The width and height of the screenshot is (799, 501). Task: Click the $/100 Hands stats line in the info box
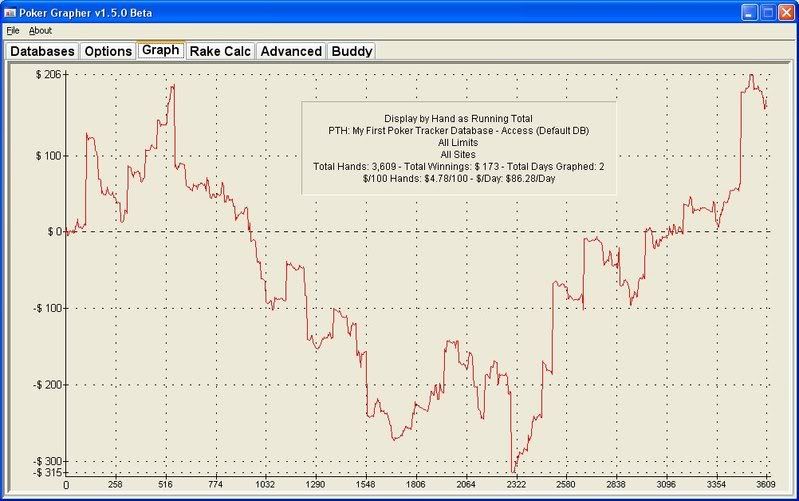(x=459, y=177)
